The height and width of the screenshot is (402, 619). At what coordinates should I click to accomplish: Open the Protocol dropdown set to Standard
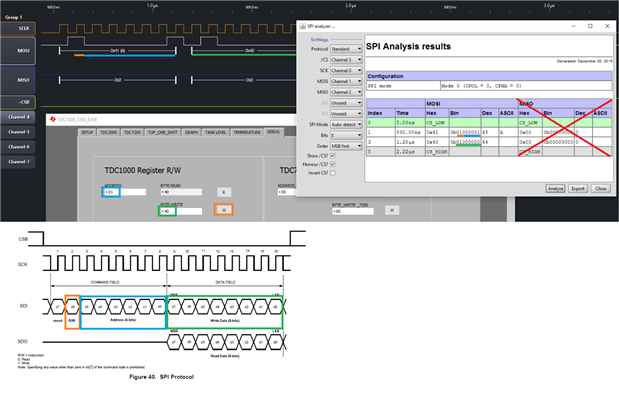tap(345, 48)
